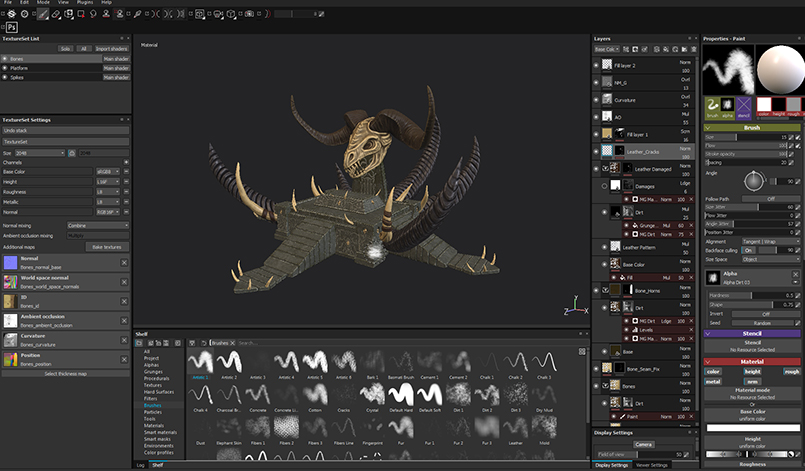805x471 pixels.
Task: Remove the Curvature baked map
Action: coord(124,340)
